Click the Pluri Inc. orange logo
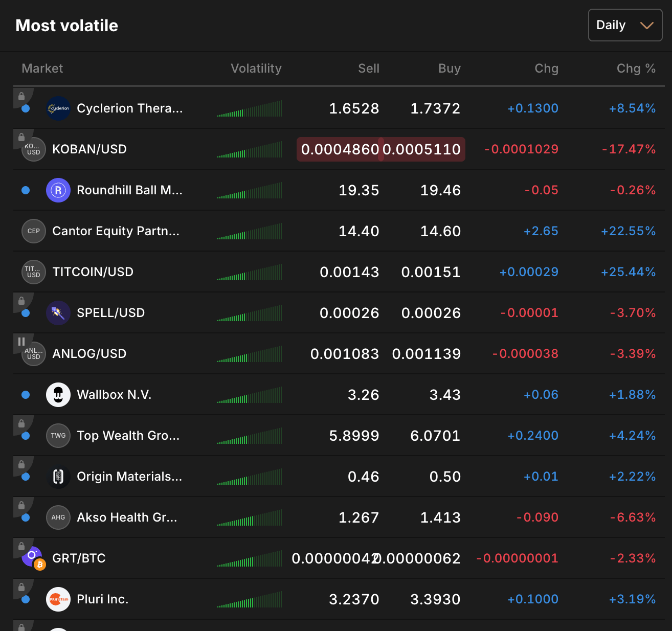This screenshot has height=631, width=672. pos(58,599)
